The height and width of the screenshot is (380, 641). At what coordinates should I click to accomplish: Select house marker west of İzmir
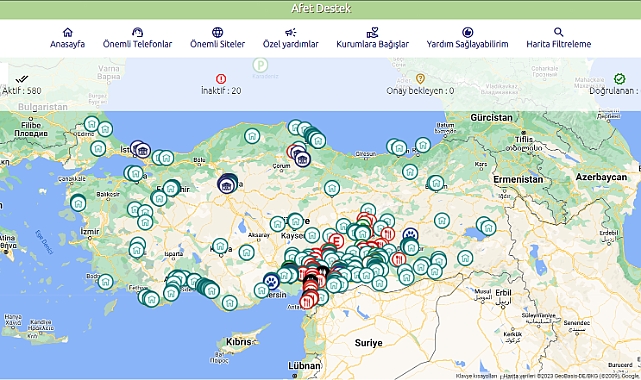click(78, 203)
